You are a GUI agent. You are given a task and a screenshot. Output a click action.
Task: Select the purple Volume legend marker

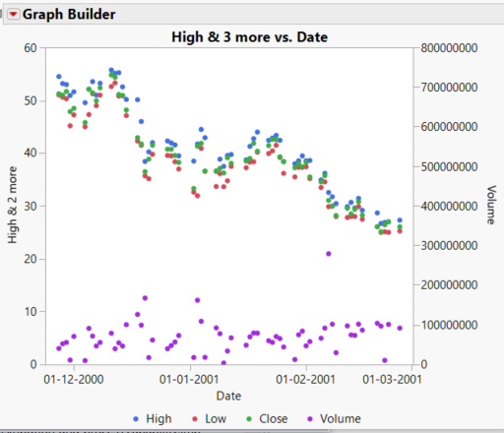click(310, 419)
